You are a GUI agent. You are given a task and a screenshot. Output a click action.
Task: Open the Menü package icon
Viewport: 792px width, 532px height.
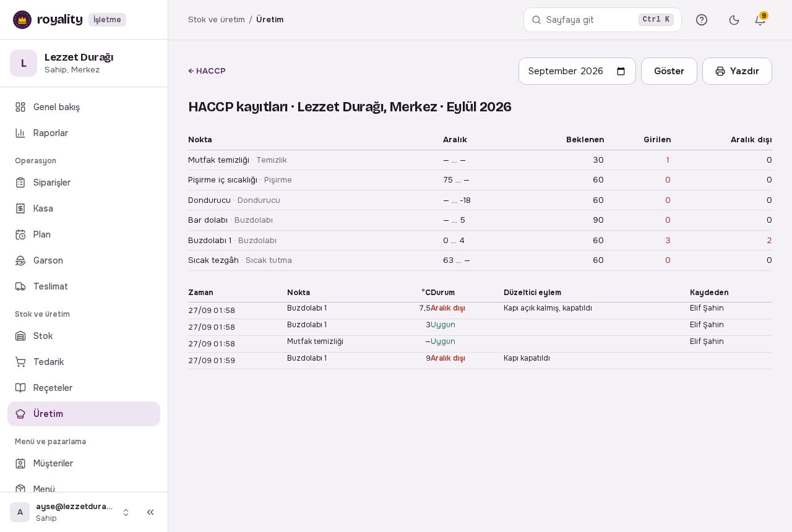pyautogui.click(x=20, y=489)
